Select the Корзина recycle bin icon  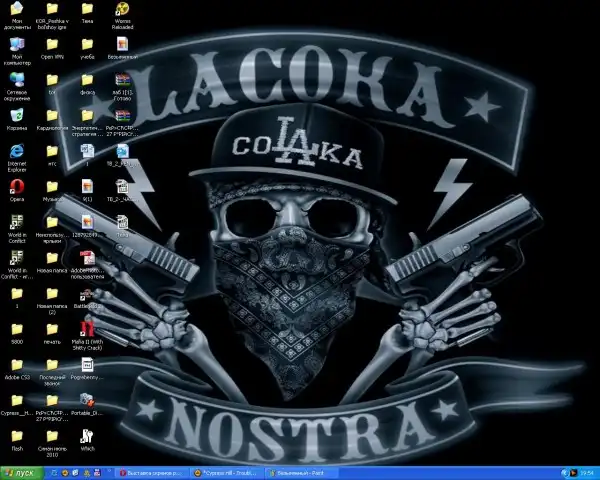click(17, 114)
